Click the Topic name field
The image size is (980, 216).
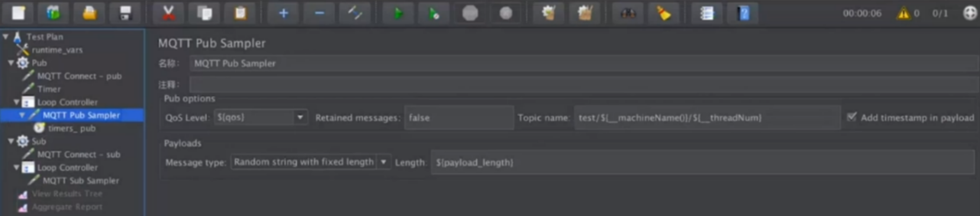tap(707, 117)
